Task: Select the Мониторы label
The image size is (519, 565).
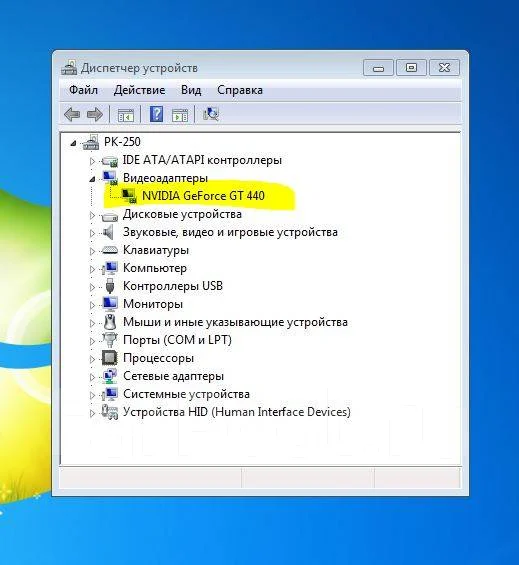Action: pyautogui.click(x=153, y=304)
